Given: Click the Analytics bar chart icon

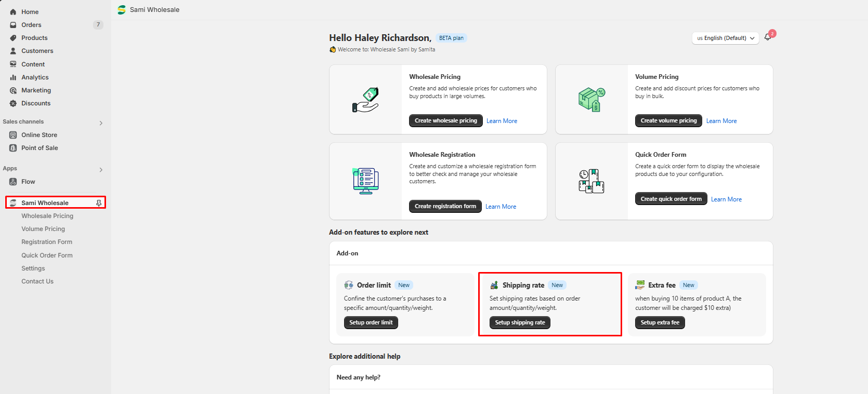Looking at the screenshot, I should (14, 77).
